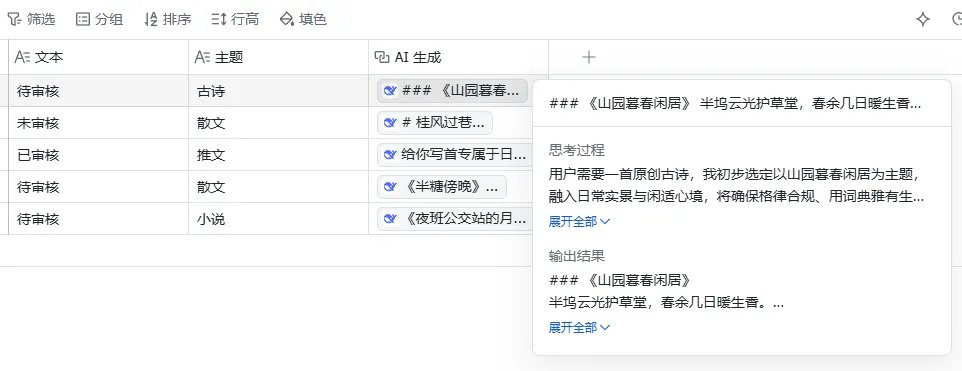This screenshot has width=962, height=371.
Task: Open the 分组 group tool
Action: click(99, 19)
